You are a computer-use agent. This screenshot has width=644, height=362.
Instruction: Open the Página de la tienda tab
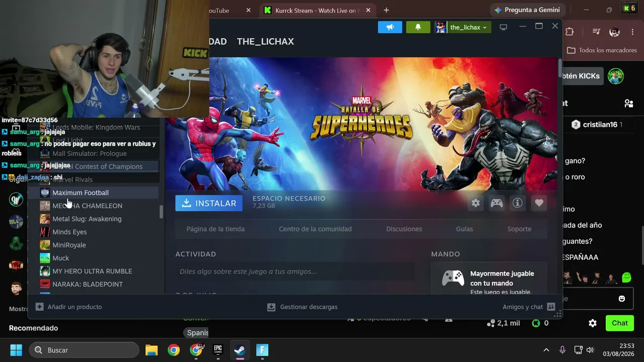pos(215,229)
